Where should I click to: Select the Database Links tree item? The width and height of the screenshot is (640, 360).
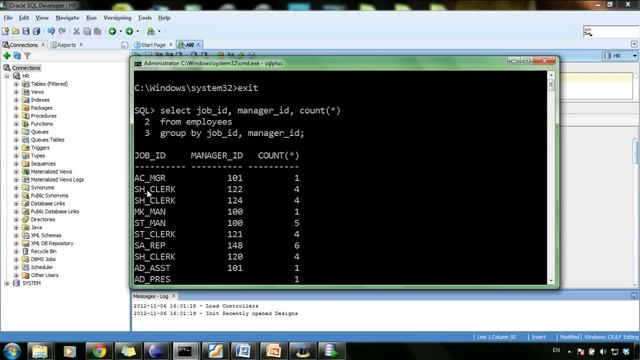click(48, 204)
